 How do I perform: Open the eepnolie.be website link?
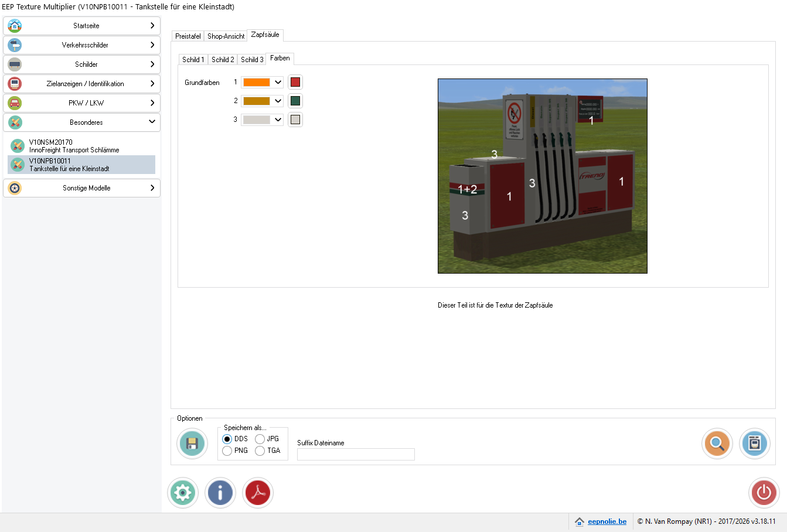[x=607, y=521]
